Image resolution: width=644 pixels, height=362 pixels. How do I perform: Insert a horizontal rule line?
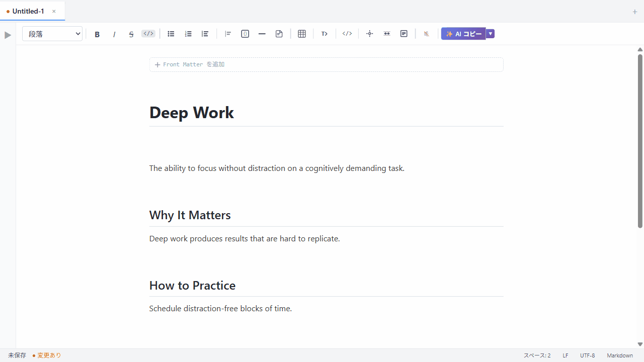262,34
